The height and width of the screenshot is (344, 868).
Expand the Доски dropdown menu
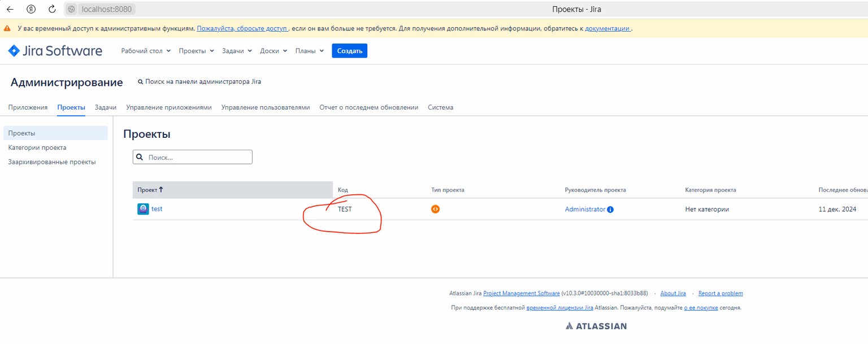[274, 51]
